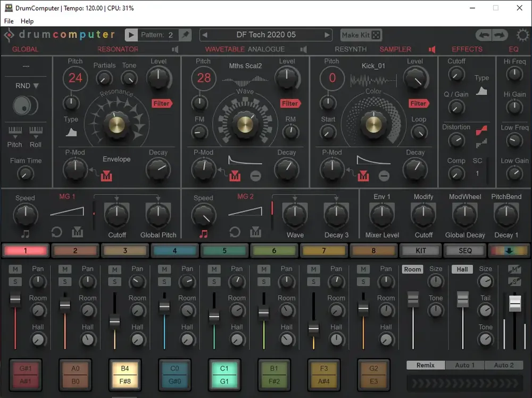Select the RESYNTH engine tab
The image size is (532, 398).
(x=351, y=49)
